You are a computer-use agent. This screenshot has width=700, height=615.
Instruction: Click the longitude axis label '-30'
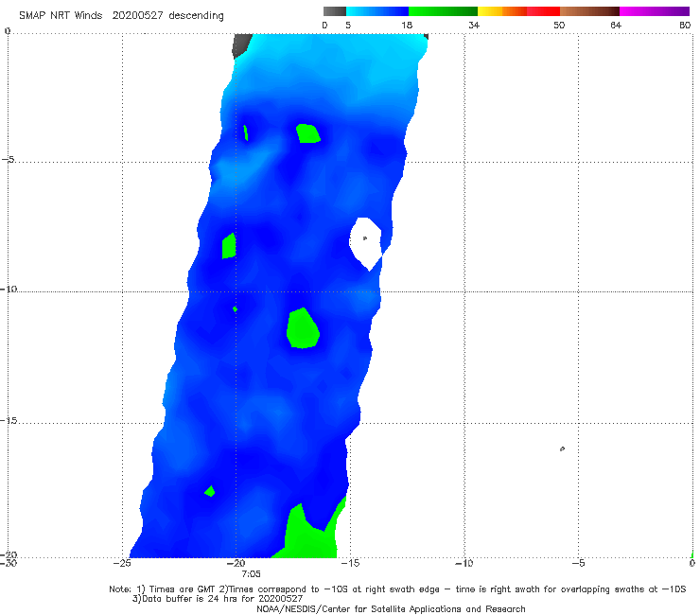9,563
